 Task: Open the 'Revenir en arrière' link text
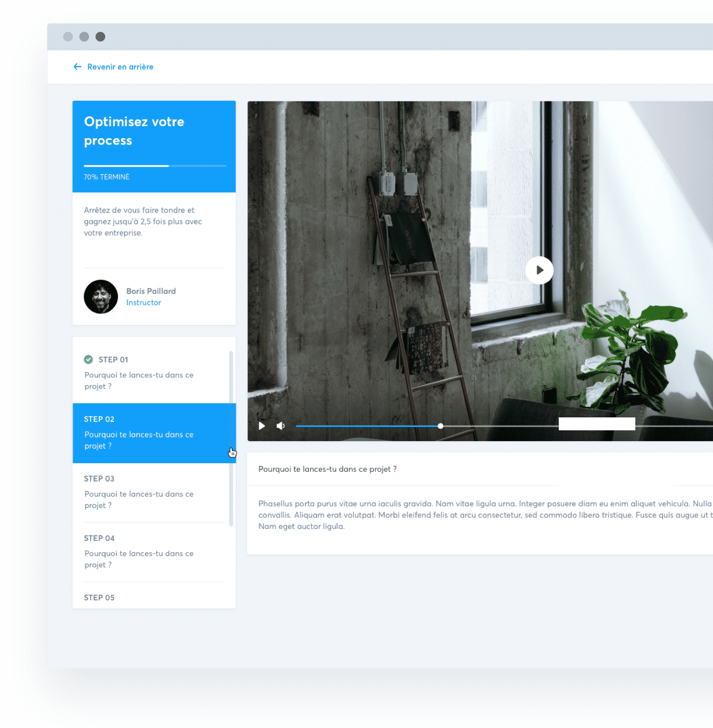pyautogui.click(x=120, y=67)
